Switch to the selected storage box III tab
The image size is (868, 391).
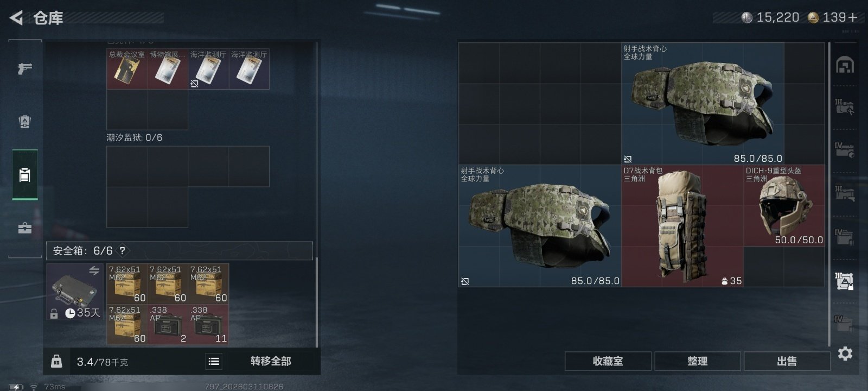pos(845,281)
